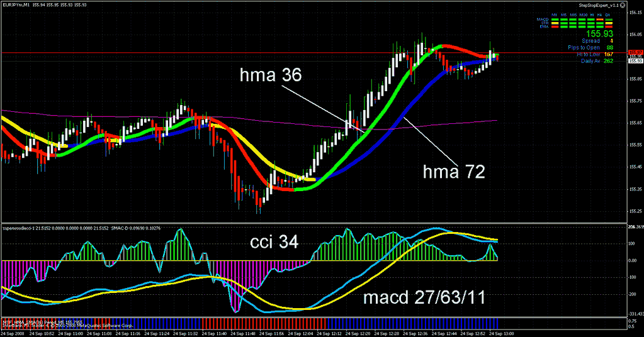Click the red EMA M1 signal cell
Viewport: 644px width, 337px height.
[x=555, y=26]
